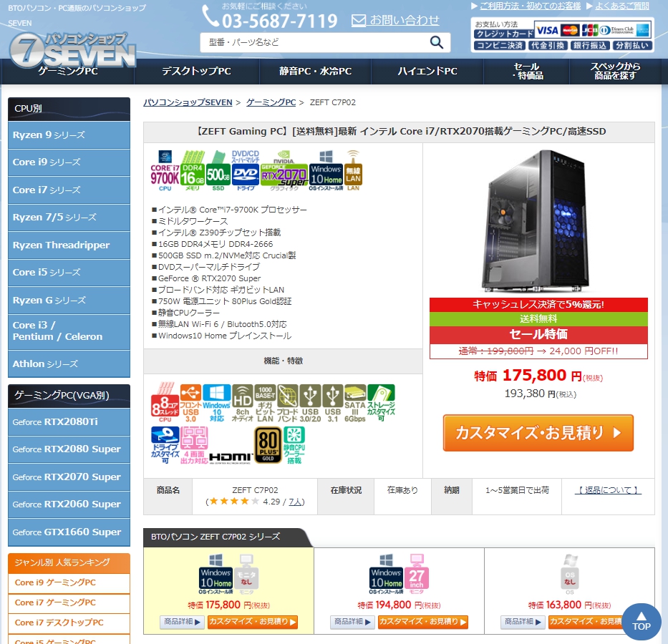The image size is (668, 644).
Task: Click the search magnifier icon
Action: click(x=436, y=42)
